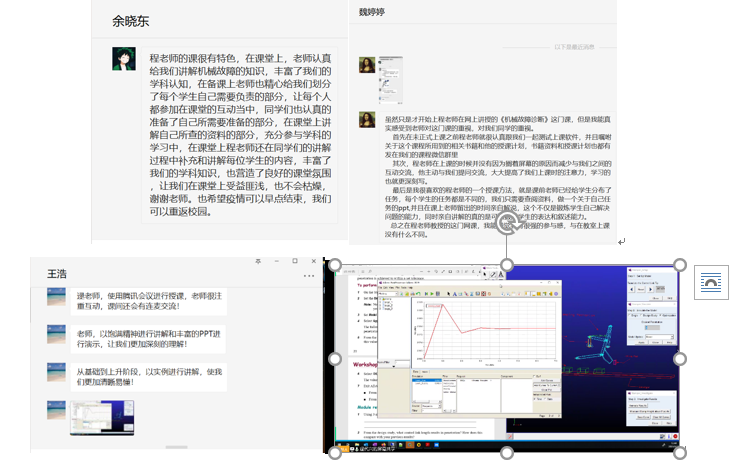Screen dimensions: 741x463
Task: Click the bottom-middle resize handle of image
Action: click(x=507, y=452)
